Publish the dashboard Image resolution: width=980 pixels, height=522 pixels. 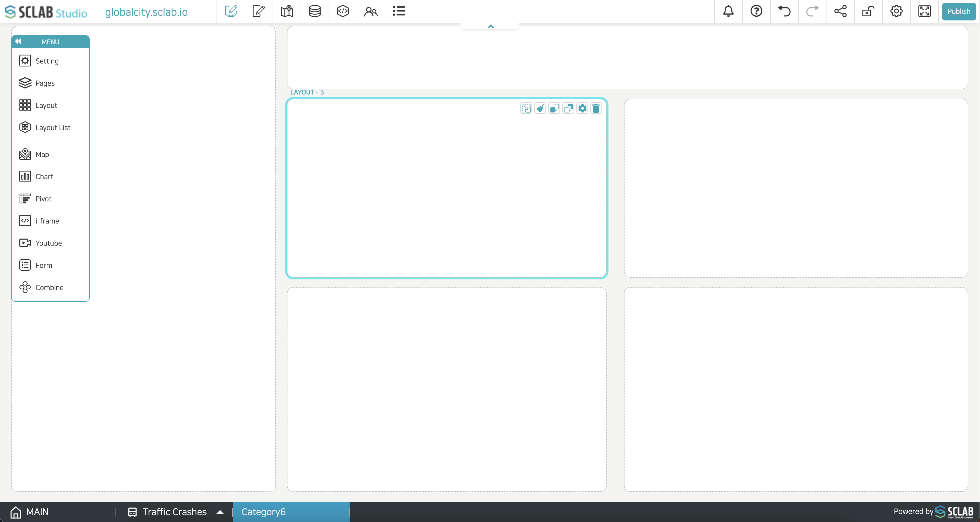[959, 11]
